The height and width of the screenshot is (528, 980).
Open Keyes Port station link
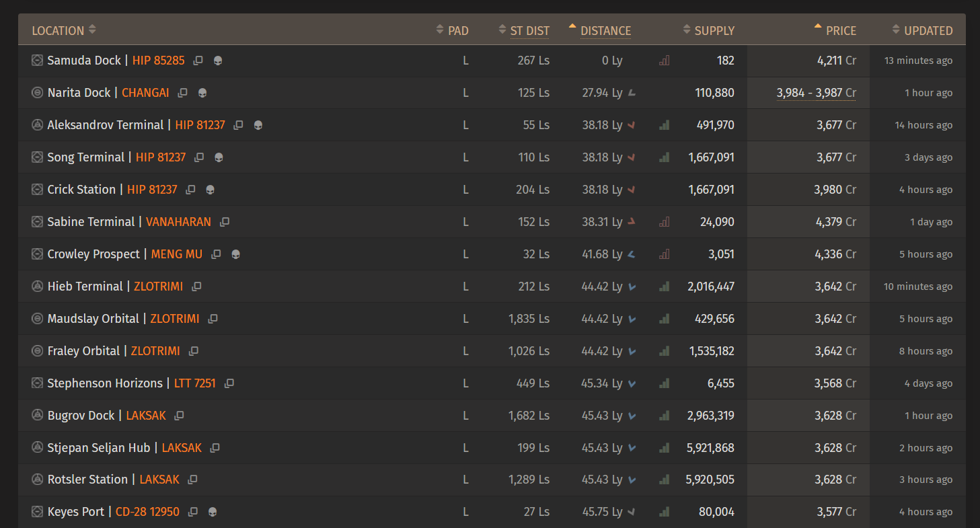click(x=76, y=512)
